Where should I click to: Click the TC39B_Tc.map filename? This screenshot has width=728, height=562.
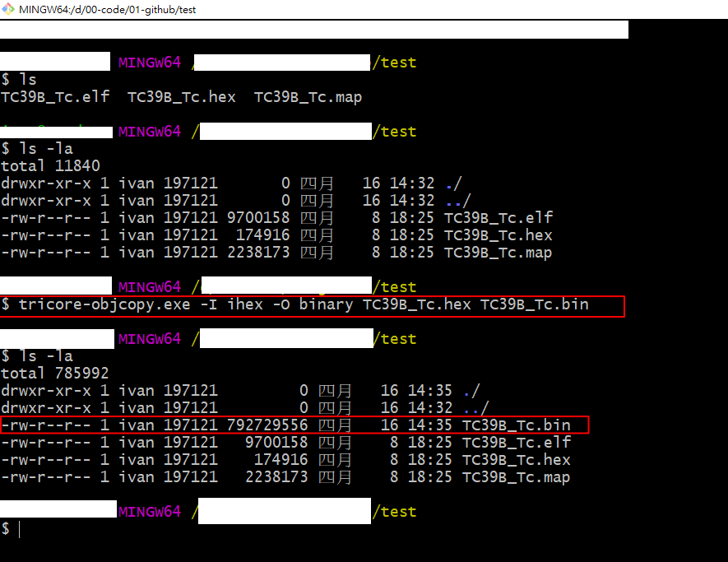click(308, 97)
